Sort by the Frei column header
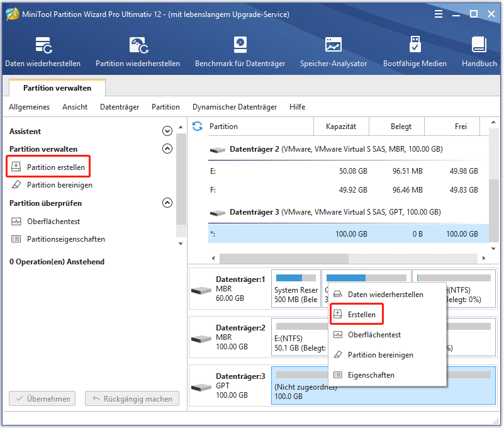 click(452, 127)
